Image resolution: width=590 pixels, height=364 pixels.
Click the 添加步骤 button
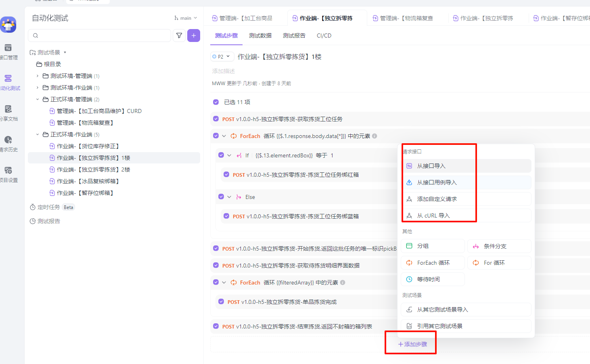412,344
